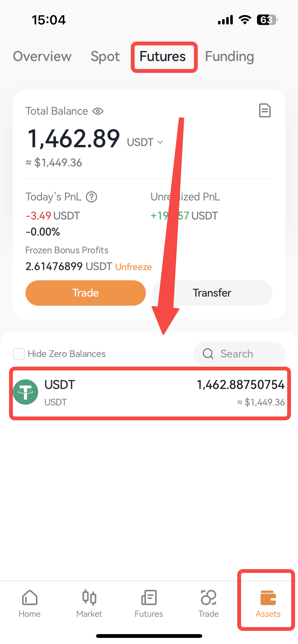The image size is (298, 644).
Task: Open the transaction history document icon
Action: pos(265,110)
